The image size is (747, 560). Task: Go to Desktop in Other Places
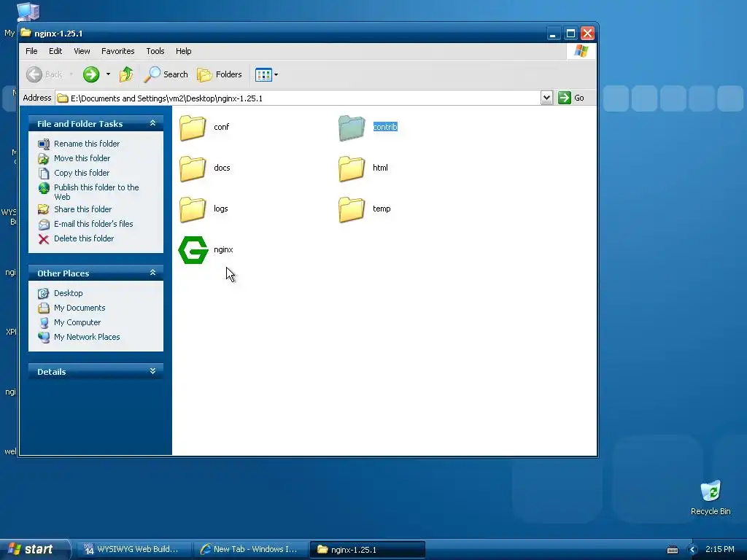[68, 293]
